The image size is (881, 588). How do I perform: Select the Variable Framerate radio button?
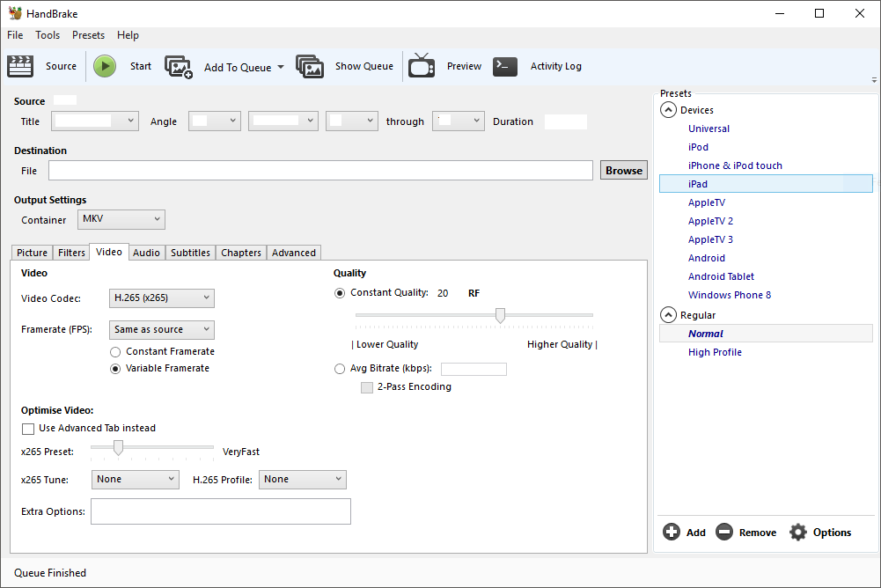[115, 369]
